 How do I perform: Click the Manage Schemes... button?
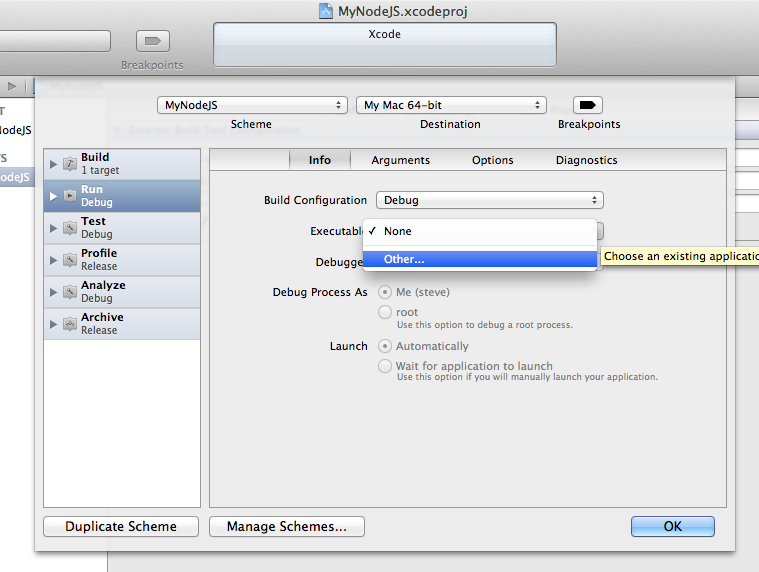287,526
